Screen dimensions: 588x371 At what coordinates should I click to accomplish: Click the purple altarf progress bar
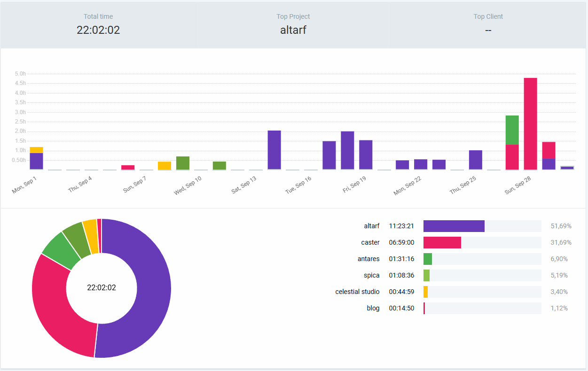[x=454, y=226]
